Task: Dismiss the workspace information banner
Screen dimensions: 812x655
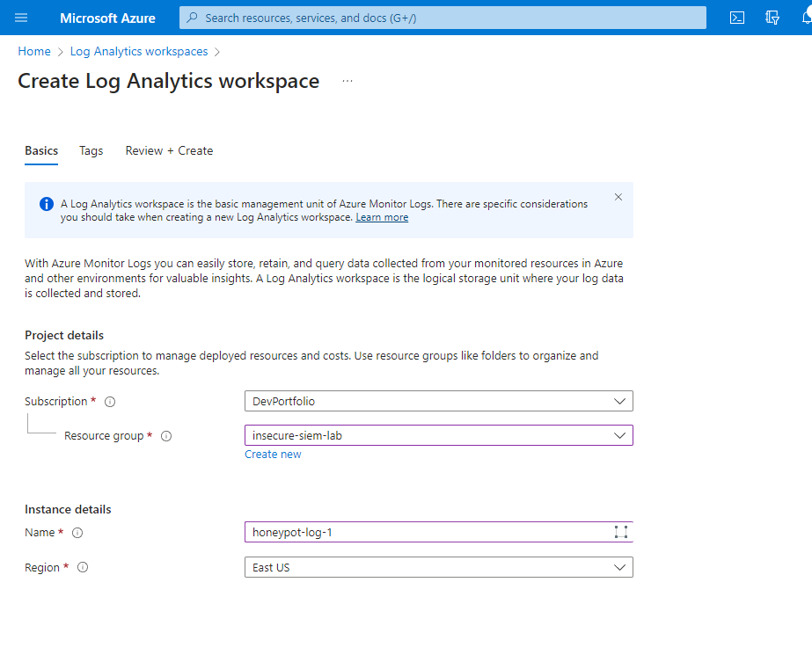Action: [618, 197]
